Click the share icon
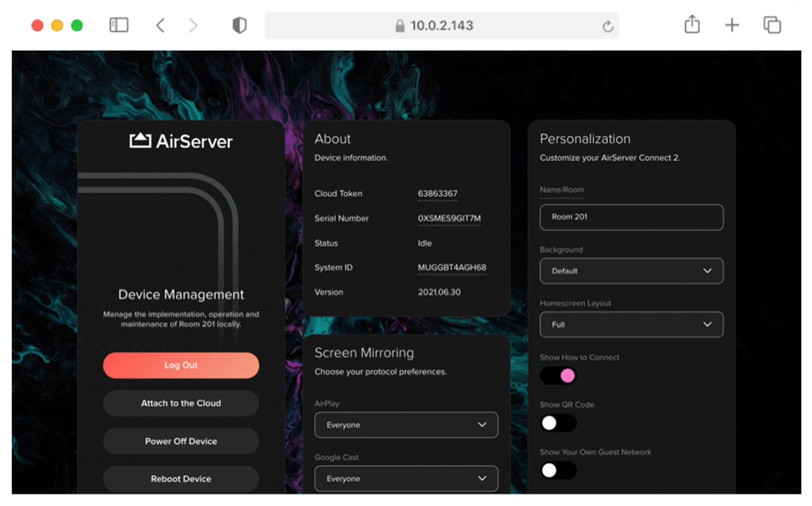This screenshot has width=812, height=506. (x=692, y=25)
